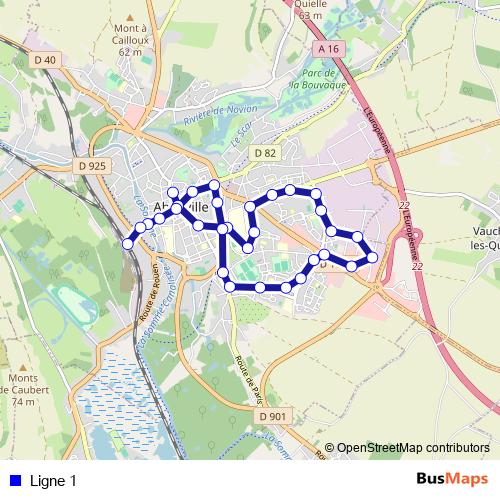This screenshot has width=500, height=500.
Task: Open the BusMaps logo link
Action: tap(452, 479)
